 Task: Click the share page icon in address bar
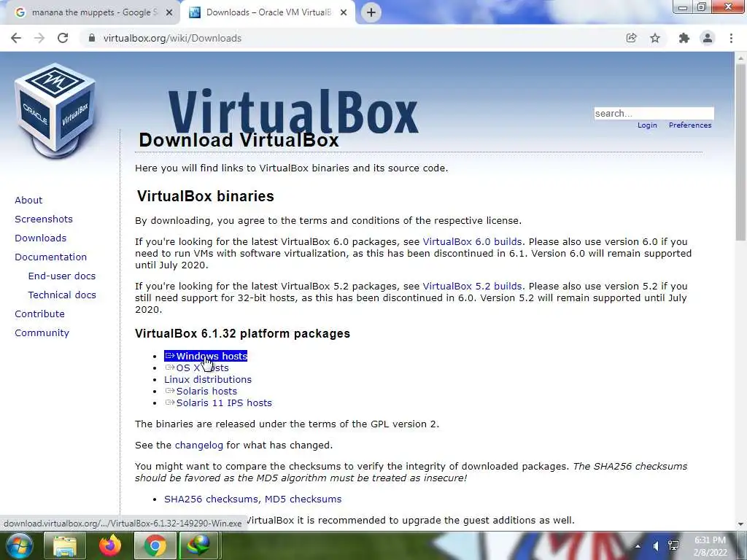click(x=631, y=38)
